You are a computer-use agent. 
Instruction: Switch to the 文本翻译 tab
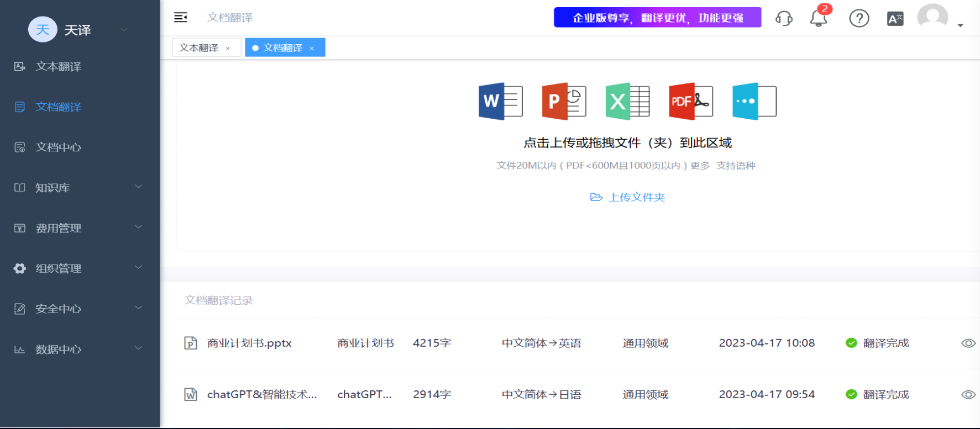[x=199, y=48]
